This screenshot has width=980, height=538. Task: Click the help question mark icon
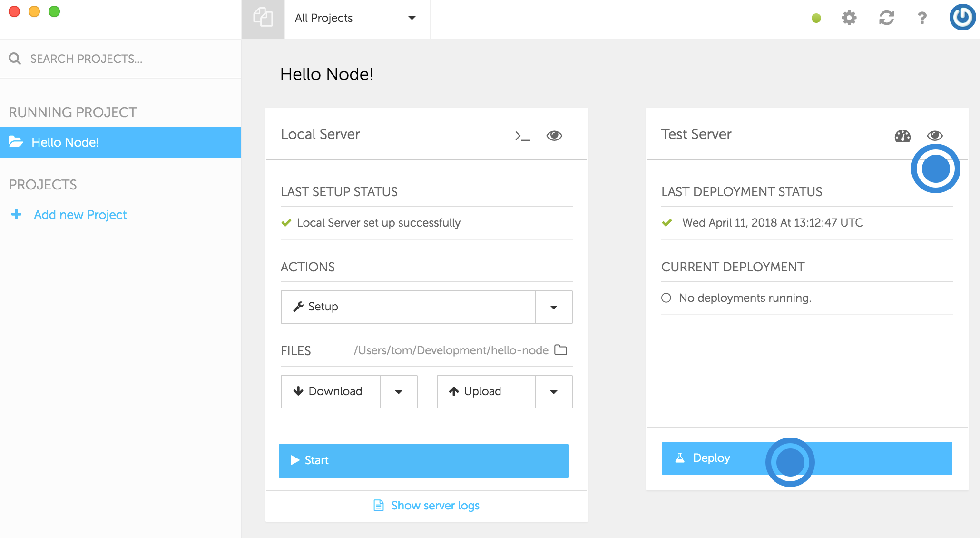coord(922,18)
